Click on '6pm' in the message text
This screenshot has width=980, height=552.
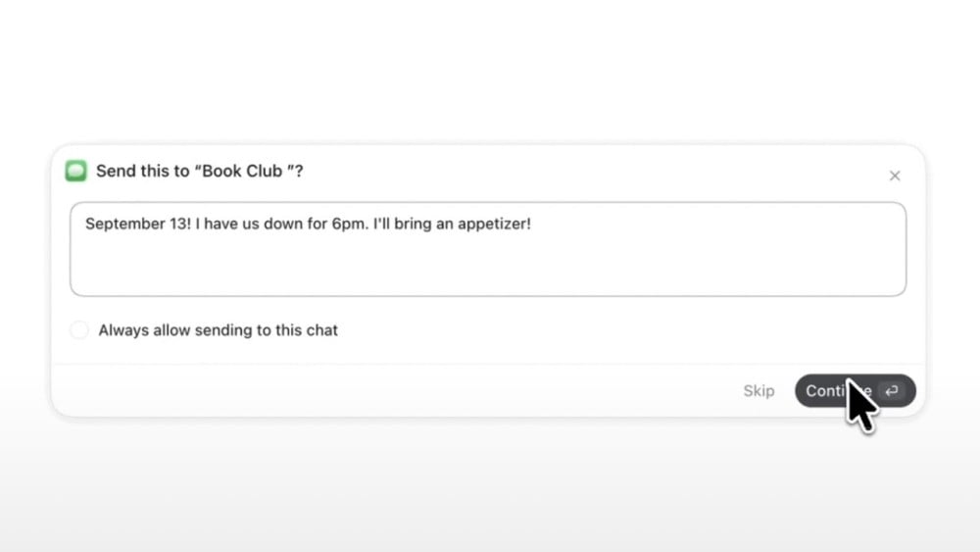click(x=350, y=224)
